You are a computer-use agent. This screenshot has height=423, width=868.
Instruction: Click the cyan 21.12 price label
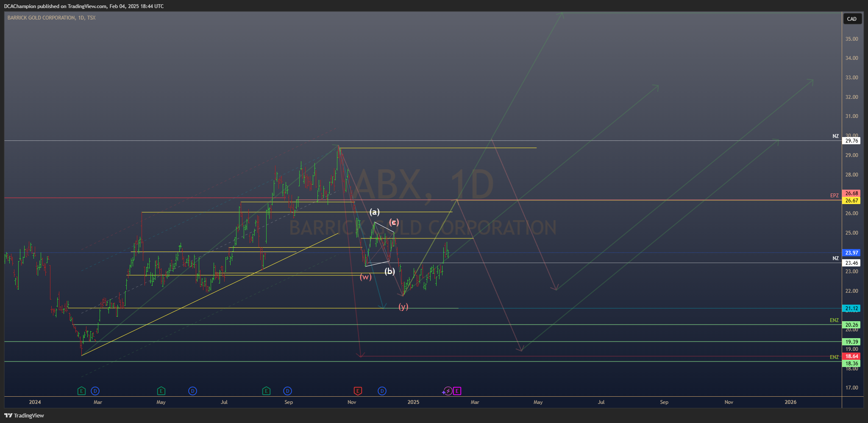[x=851, y=309]
